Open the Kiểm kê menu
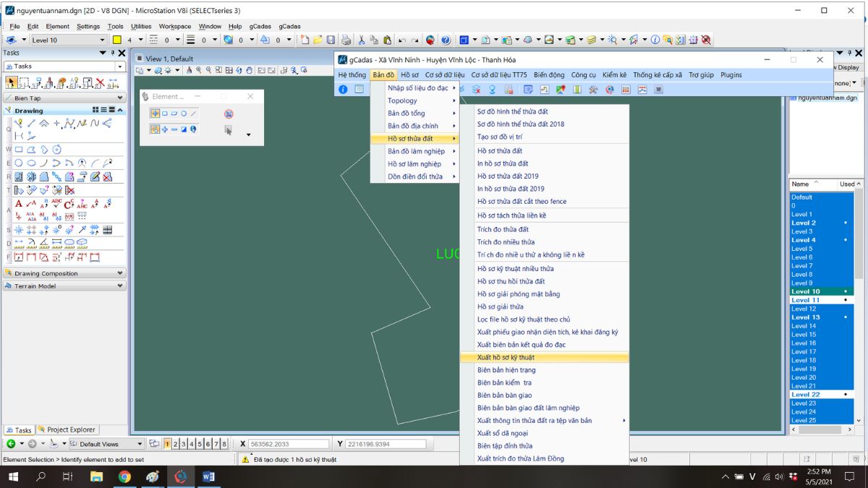 pos(614,74)
